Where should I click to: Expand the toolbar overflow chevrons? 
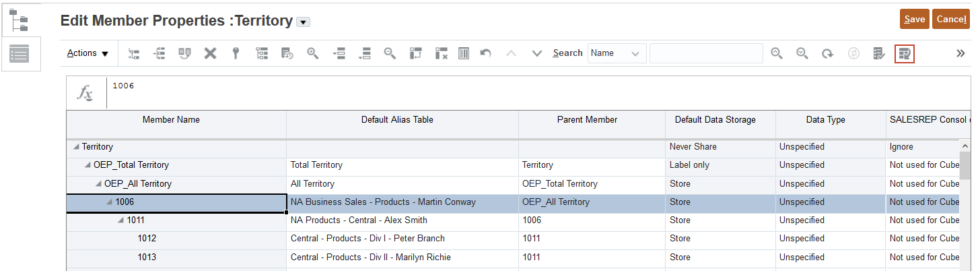point(960,53)
